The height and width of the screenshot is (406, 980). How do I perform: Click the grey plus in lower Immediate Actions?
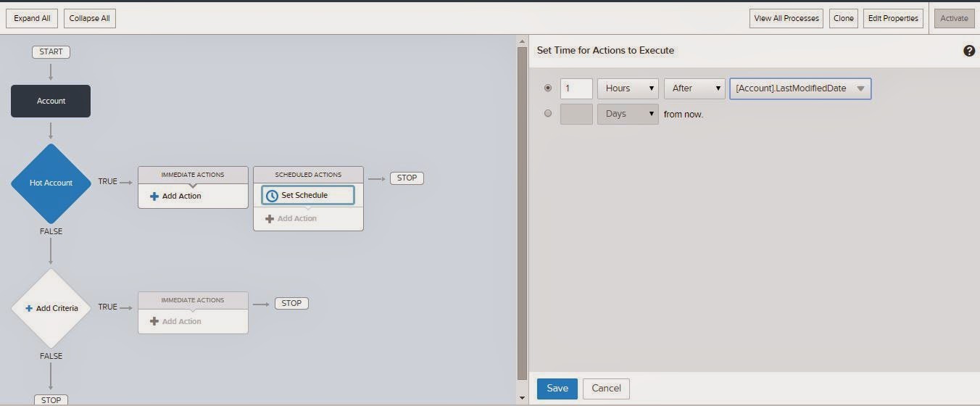click(x=154, y=321)
